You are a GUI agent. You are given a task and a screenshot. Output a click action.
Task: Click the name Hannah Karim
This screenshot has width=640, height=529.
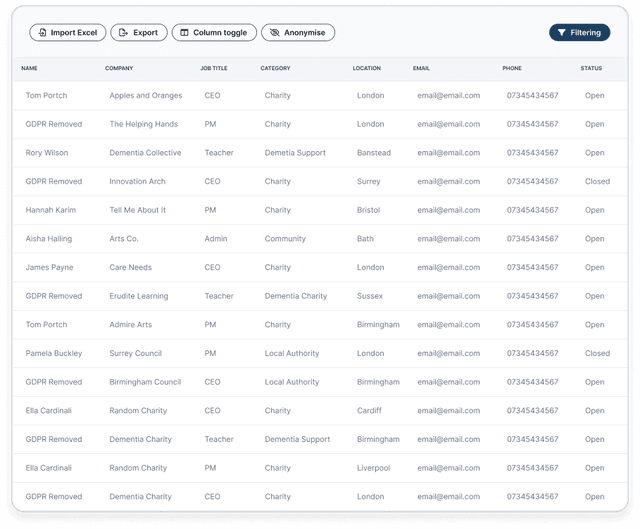51,210
